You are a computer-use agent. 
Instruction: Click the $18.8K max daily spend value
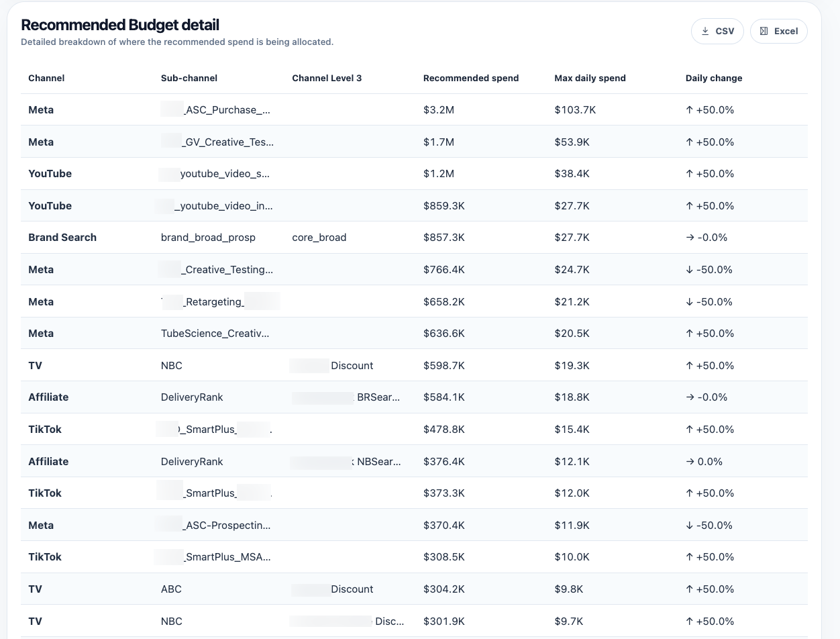[572, 397]
